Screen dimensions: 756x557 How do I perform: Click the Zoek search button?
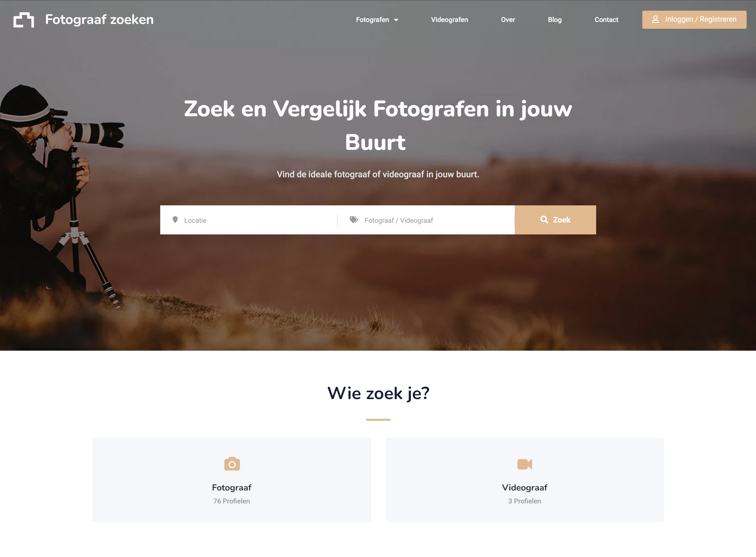[x=555, y=220]
